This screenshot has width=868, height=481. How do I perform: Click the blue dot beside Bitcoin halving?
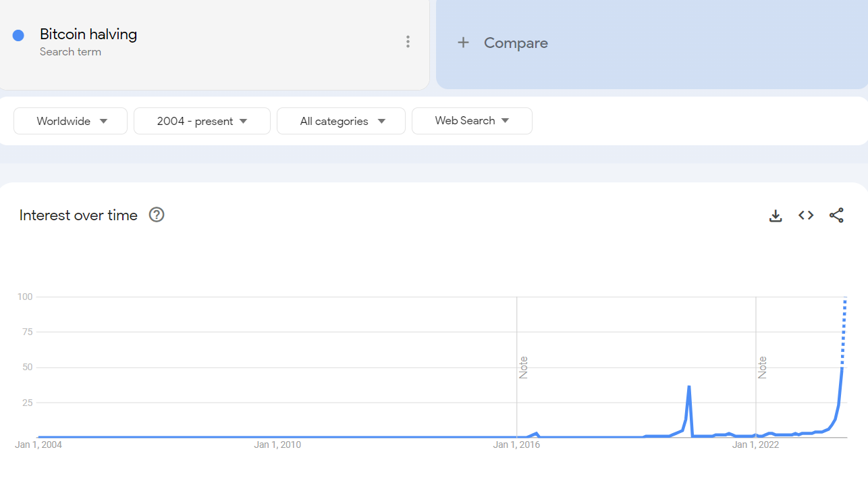click(18, 35)
